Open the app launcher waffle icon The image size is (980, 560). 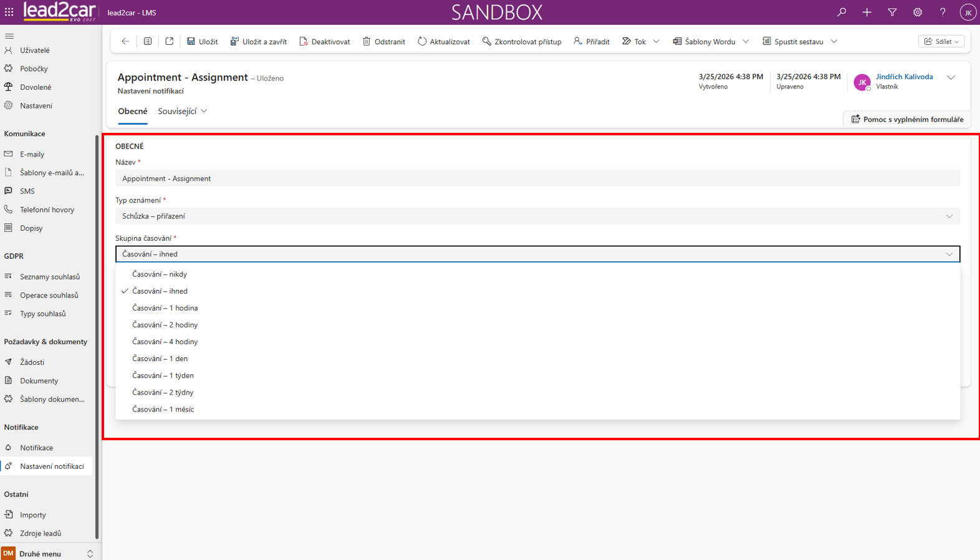[9, 12]
